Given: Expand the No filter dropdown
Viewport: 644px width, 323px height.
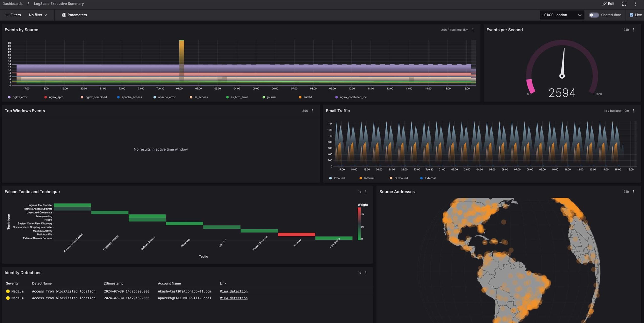Looking at the screenshot, I should click(38, 15).
